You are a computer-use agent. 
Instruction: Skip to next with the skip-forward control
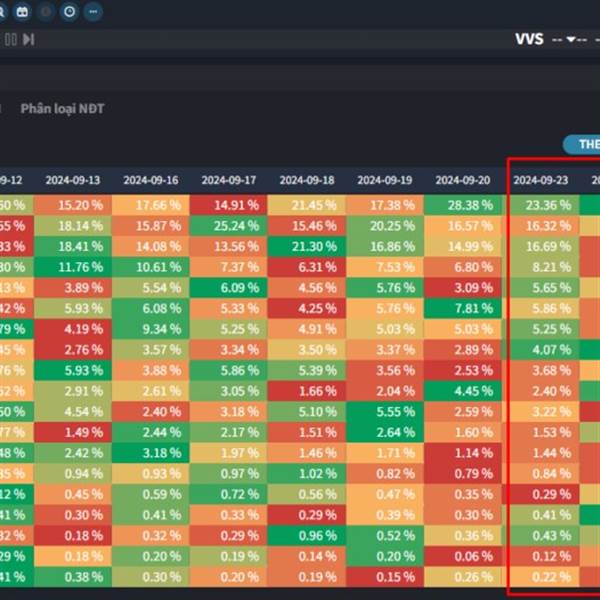pos(29,39)
